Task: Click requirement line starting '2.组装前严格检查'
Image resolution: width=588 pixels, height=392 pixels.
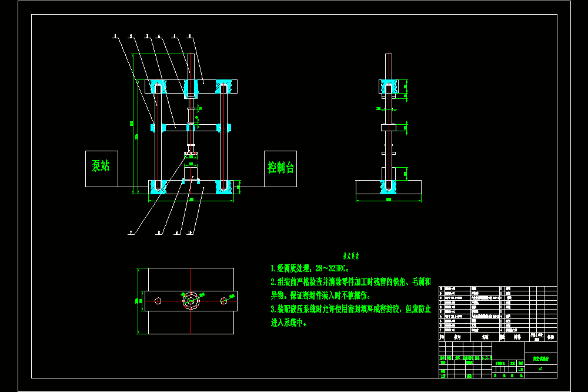Action: 351,282
